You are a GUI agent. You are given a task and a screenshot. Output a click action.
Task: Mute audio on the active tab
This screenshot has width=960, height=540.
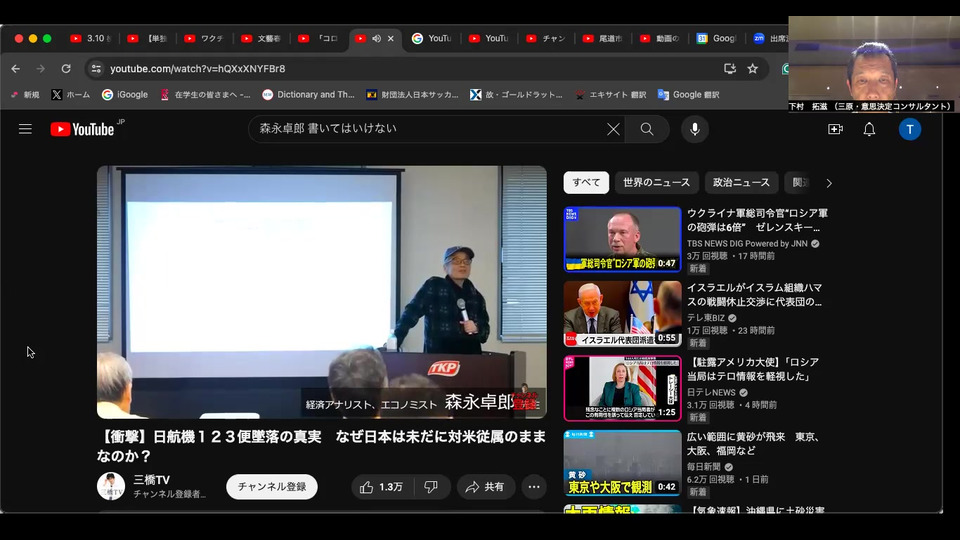[x=377, y=39]
